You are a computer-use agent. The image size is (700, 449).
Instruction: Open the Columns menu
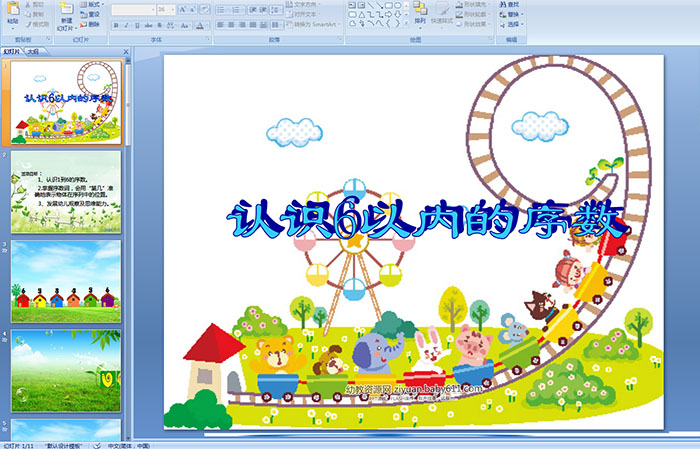(276, 25)
